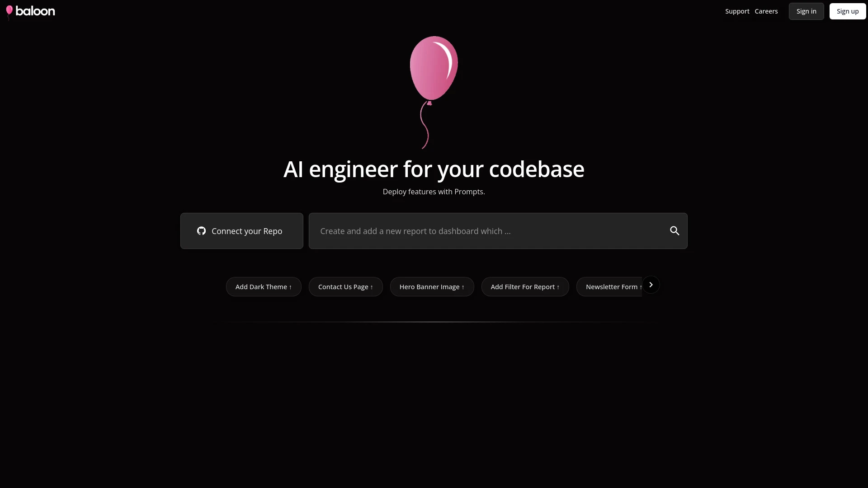The image size is (868, 488).
Task: Click the GitHub icon on Connect your Repo
Action: [202, 231]
